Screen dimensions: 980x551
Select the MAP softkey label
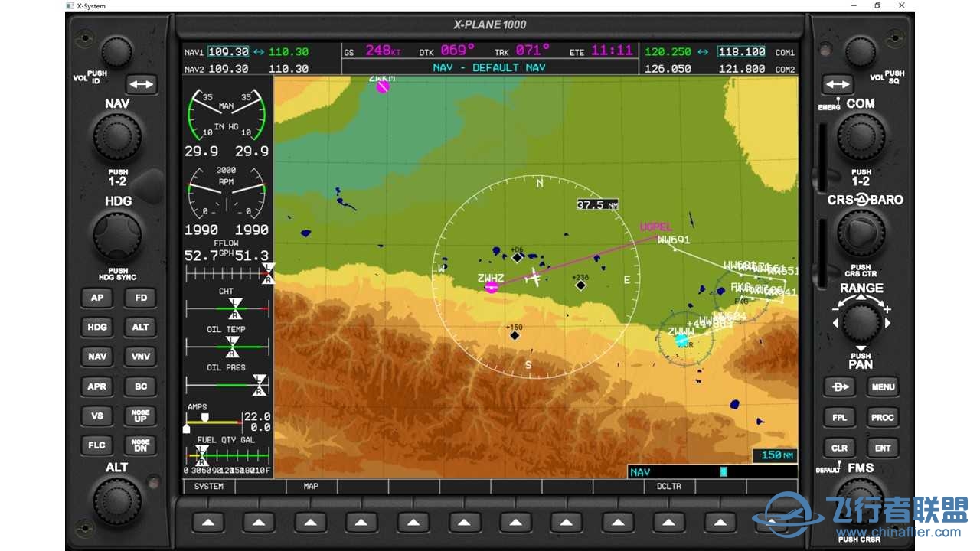click(x=311, y=486)
